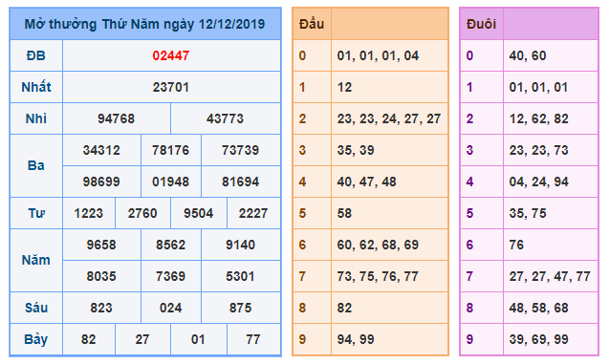This screenshot has width=609, height=364.
Task: Select fifth prize number 7369
Action: [170, 276]
